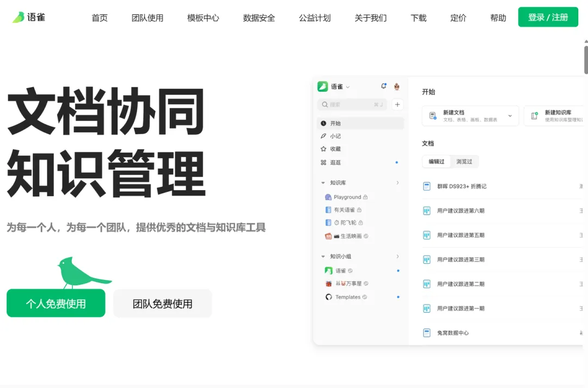The width and height of the screenshot is (588, 388).
Task: Click the doc icon for 兔窝数据中心
Action: [427, 333]
